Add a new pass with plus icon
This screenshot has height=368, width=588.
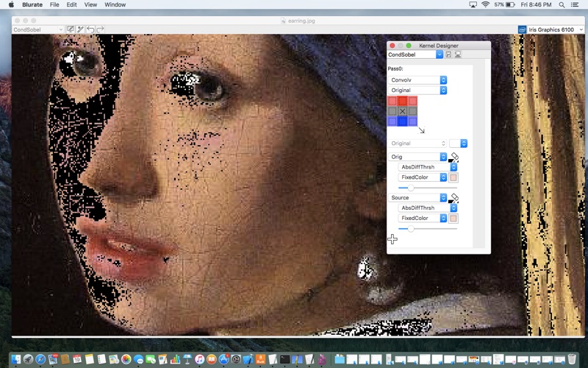(x=392, y=239)
